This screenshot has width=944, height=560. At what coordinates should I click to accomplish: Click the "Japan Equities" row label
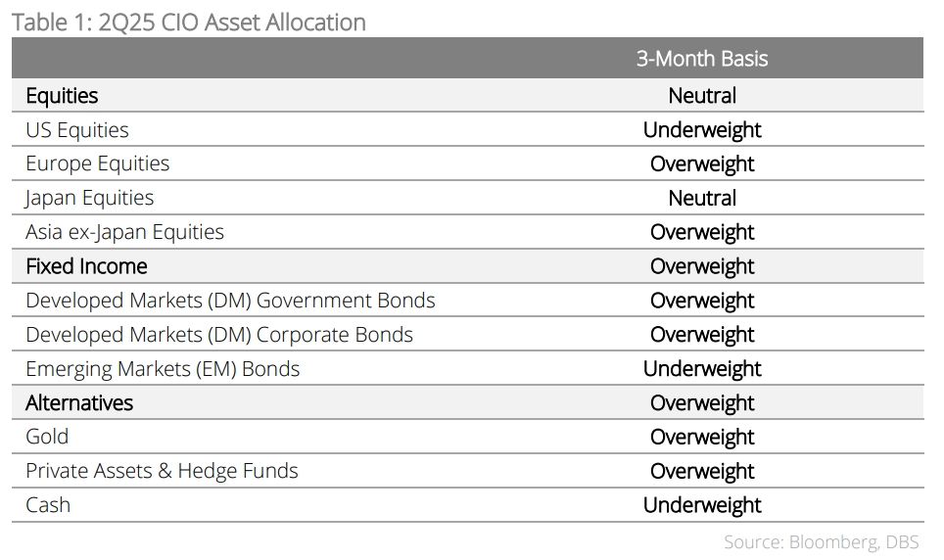pyautogui.click(x=90, y=198)
